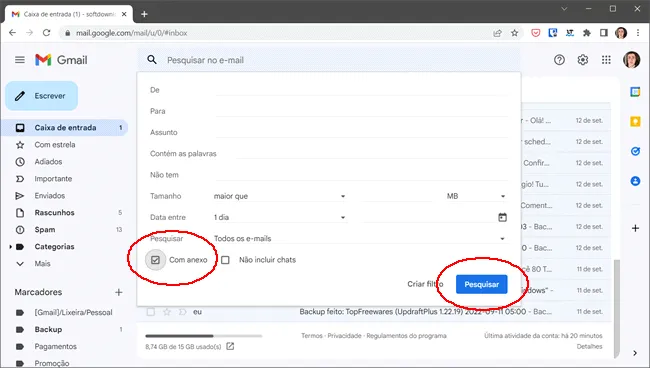Image resolution: width=650 pixels, height=368 pixels.
Task: Open the Help question mark icon
Action: click(559, 60)
